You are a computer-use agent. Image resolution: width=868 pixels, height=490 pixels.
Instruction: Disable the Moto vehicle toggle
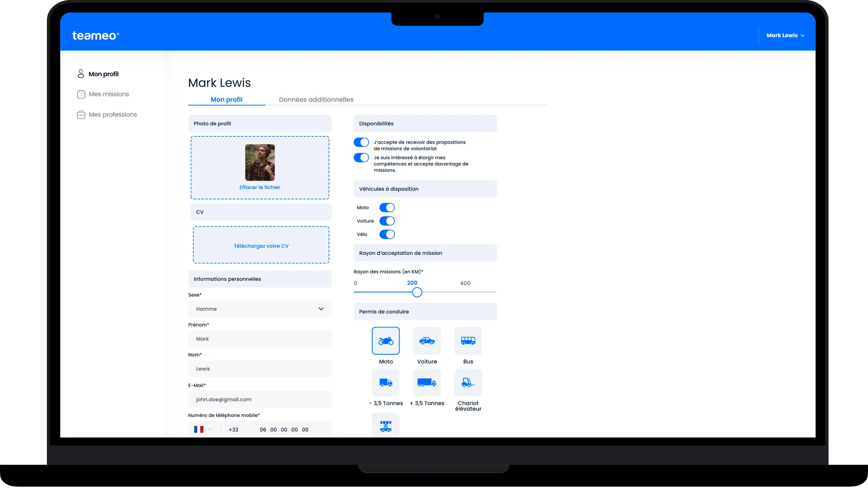(387, 207)
